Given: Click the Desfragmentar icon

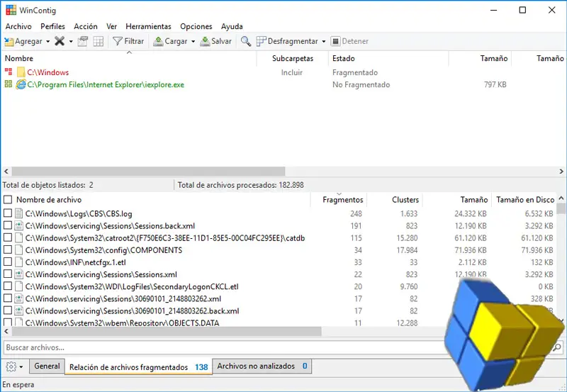Looking at the screenshot, I should pos(261,41).
